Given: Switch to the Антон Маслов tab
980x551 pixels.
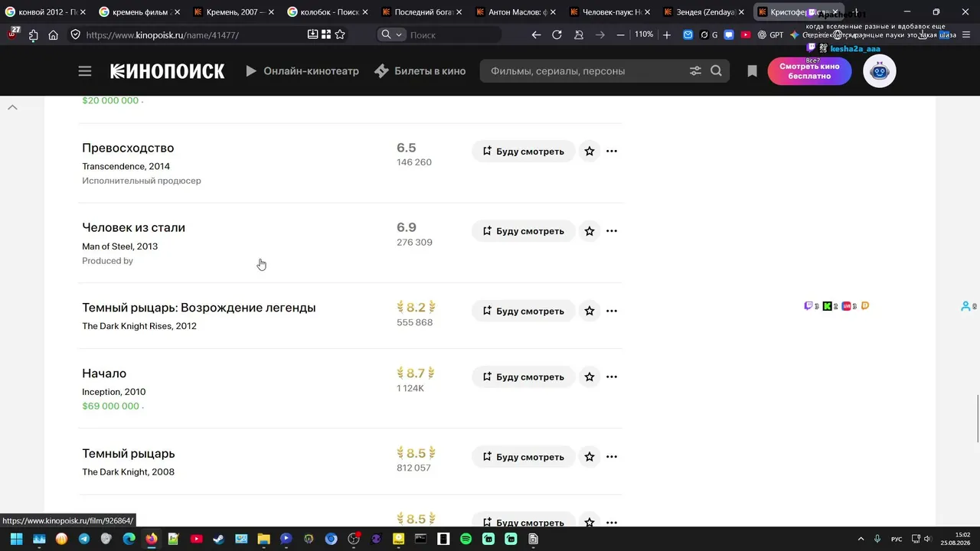Looking at the screenshot, I should [514, 12].
